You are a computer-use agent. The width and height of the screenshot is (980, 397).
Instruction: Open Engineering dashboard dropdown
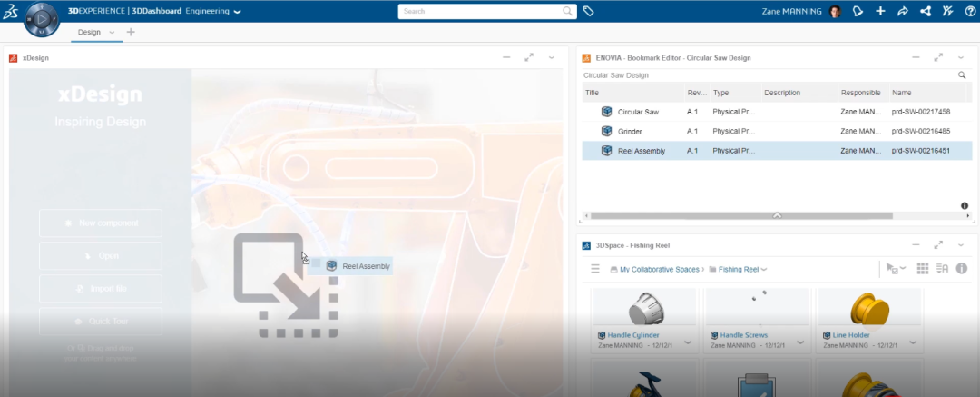[x=238, y=12]
